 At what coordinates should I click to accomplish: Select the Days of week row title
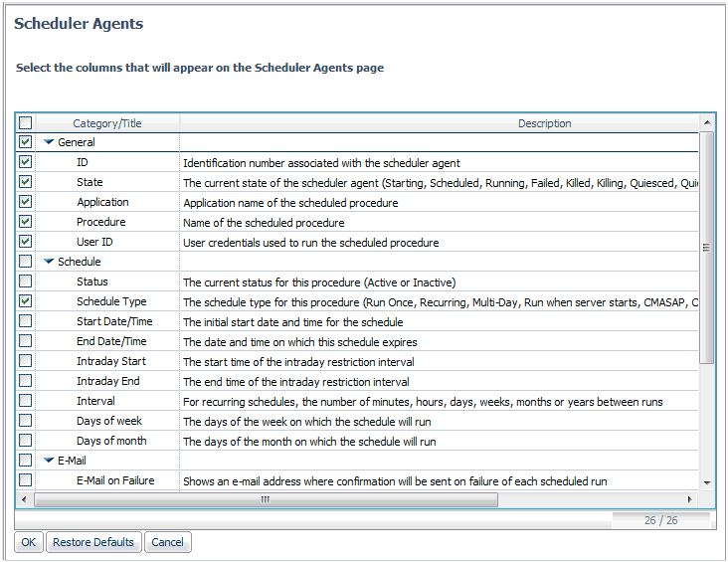click(109, 421)
